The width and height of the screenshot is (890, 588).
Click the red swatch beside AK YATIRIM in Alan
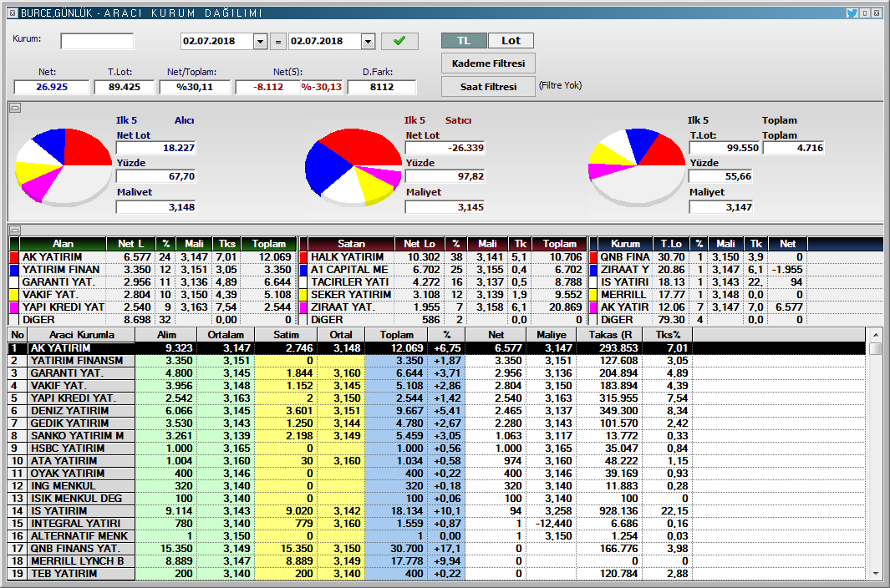point(15,257)
